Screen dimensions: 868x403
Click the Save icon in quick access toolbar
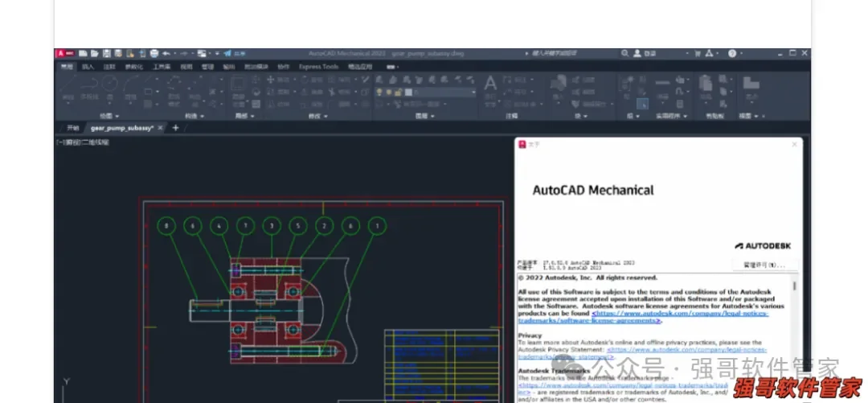coord(106,53)
